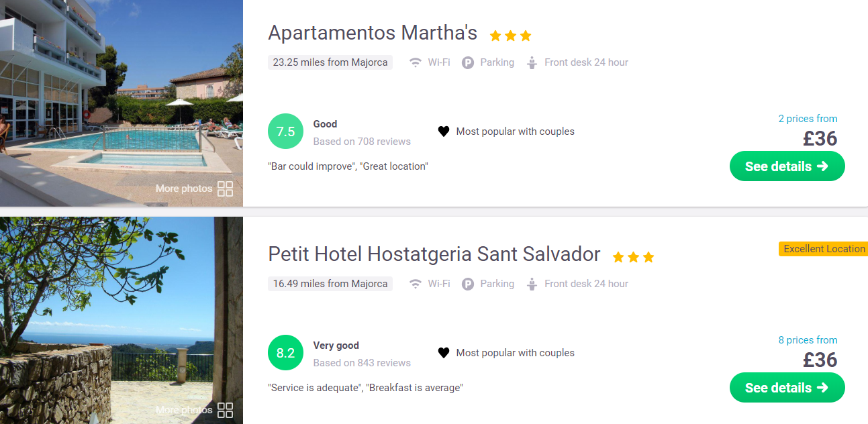Click Wi-Fi icon for Apartamentos Martha's

click(416, 62)
